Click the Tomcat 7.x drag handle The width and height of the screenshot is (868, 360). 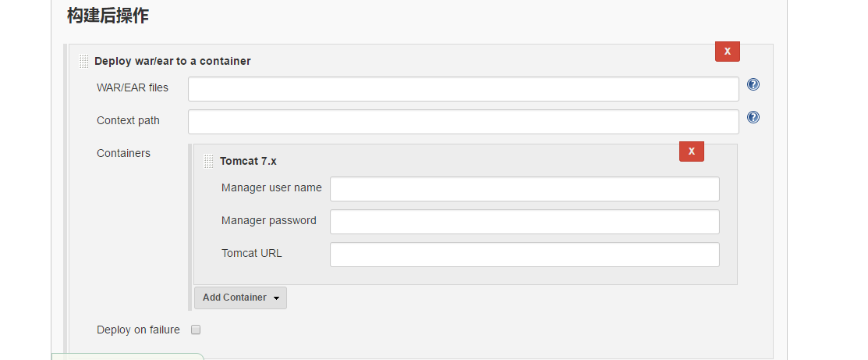[x=209, y=162]
